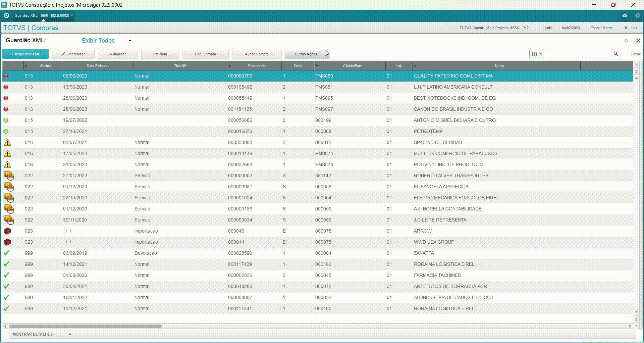Open the column selector icon beside search
The height and width of the screenshot is (343, 644).
(x=536, y=54)
